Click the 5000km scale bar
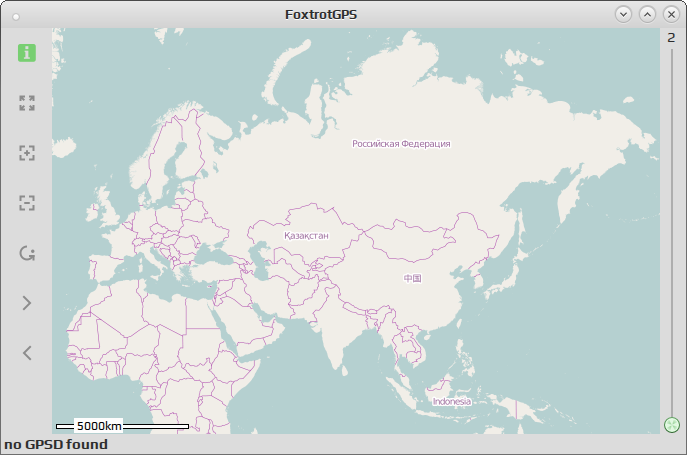The height and width of the screenshot is (455, 687). click(x=122, y=426)
